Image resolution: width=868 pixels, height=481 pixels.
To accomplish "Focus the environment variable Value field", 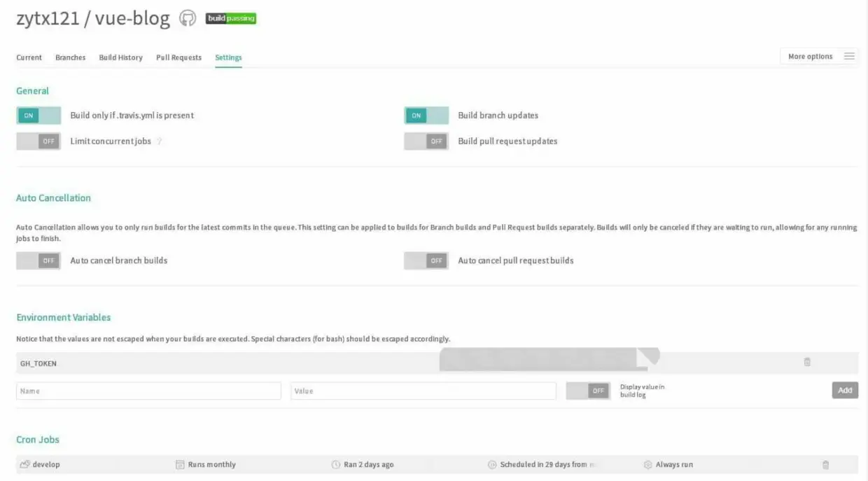I will (x=423, y=391).
